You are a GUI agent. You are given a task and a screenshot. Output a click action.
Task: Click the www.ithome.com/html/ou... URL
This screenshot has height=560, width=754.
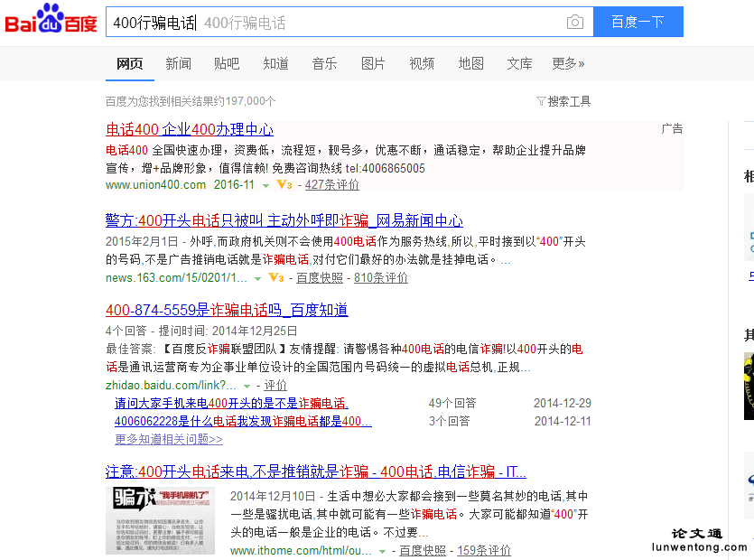pos(301,550)
